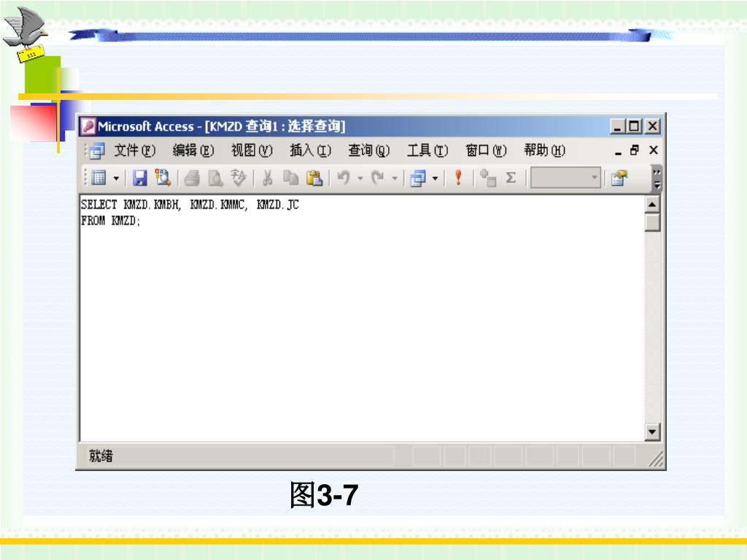This screenshot has height=560, width=747.
Task: Open the Redo history dropdown arrow
Action: click(395, 179)
